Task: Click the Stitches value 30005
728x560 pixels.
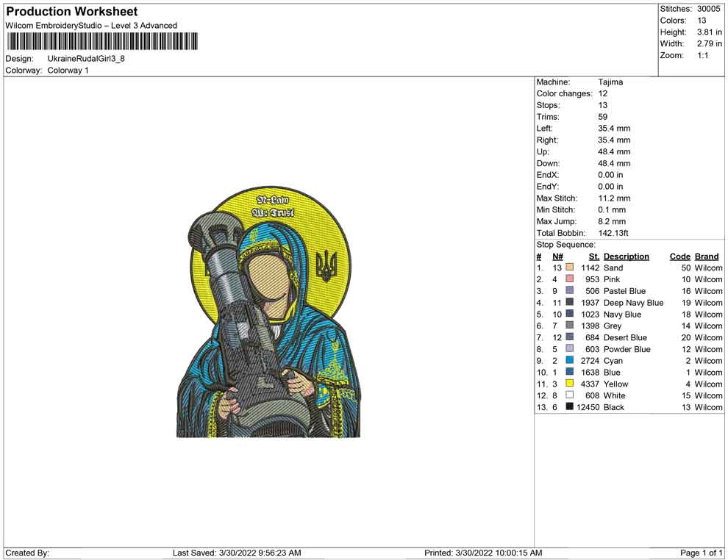Action: (x=708, y=9)
